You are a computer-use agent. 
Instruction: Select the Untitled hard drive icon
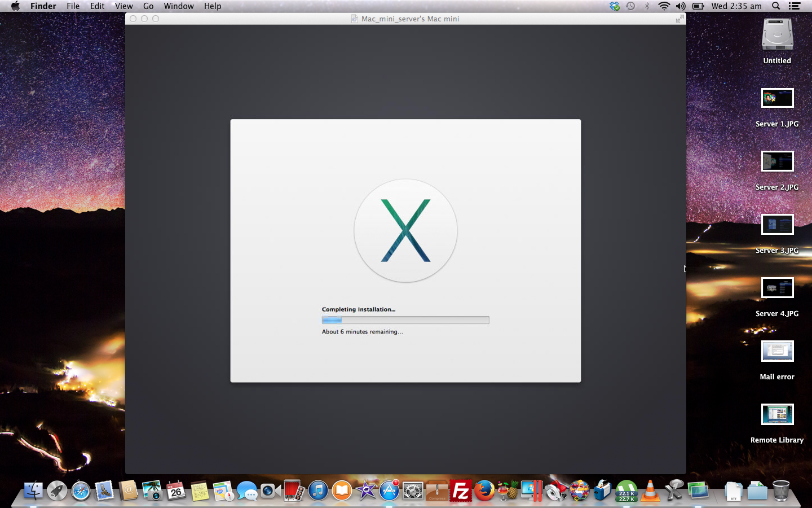click(778, 34)
